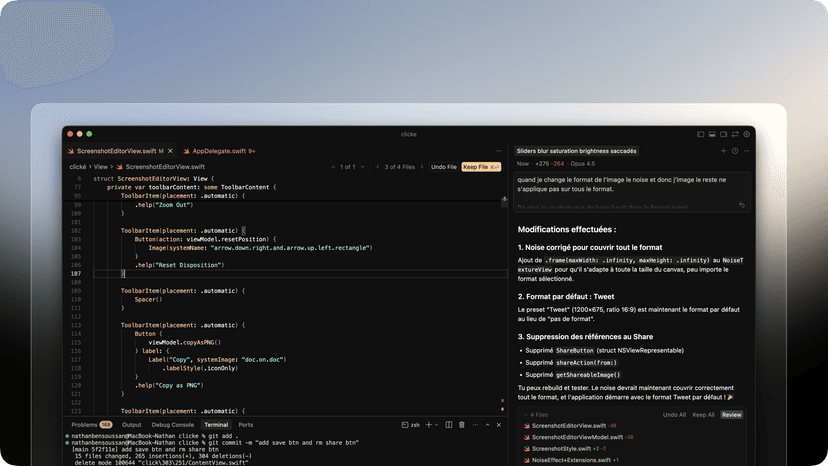This screenshot has height=466, width=828.
Task: Click Undo All in files list
Action: 674,415
